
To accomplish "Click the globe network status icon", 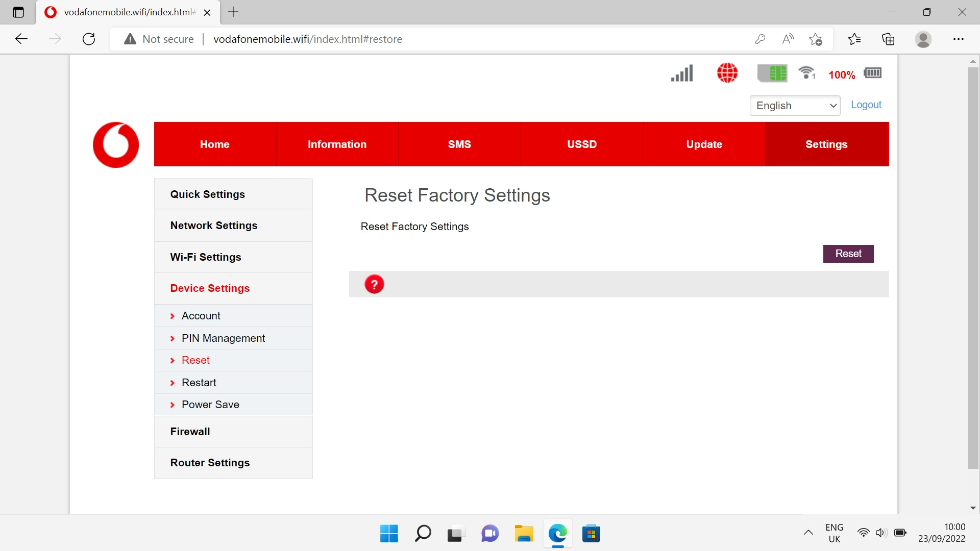I will pyautogui.click(x=727, y=73).
